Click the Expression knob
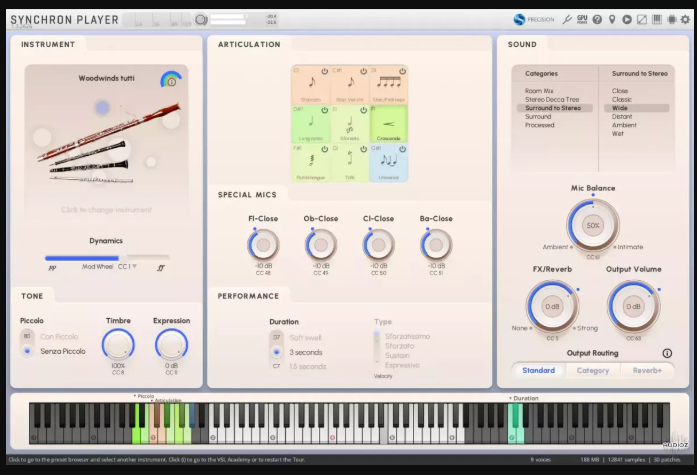 pos(171,345)
